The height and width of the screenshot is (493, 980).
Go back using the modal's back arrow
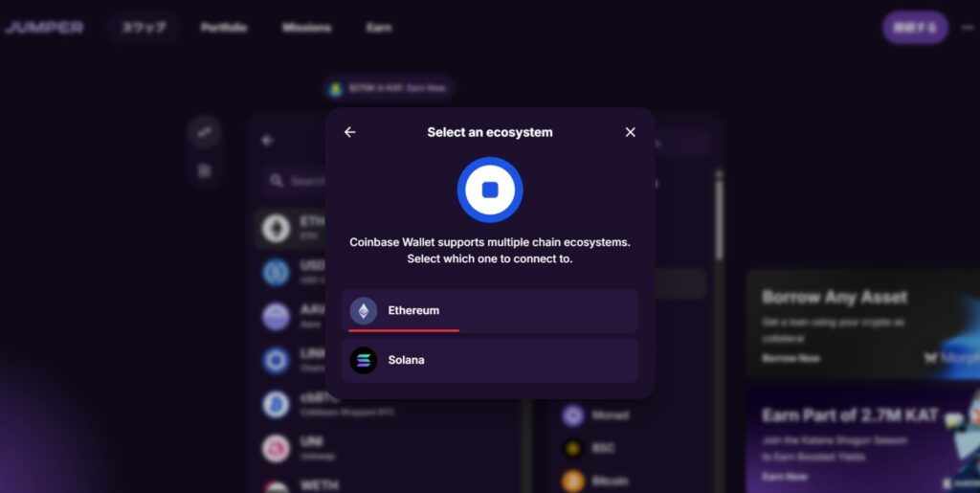click(x=350, y=132)
